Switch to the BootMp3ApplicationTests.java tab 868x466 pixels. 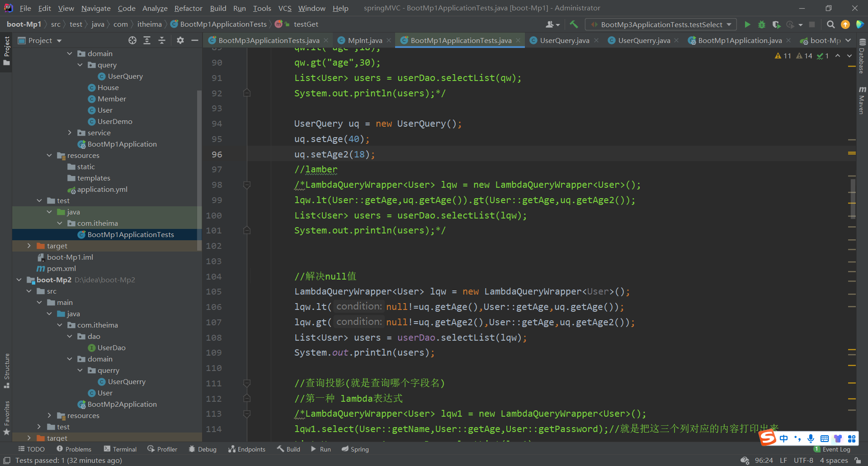[269, 41]
